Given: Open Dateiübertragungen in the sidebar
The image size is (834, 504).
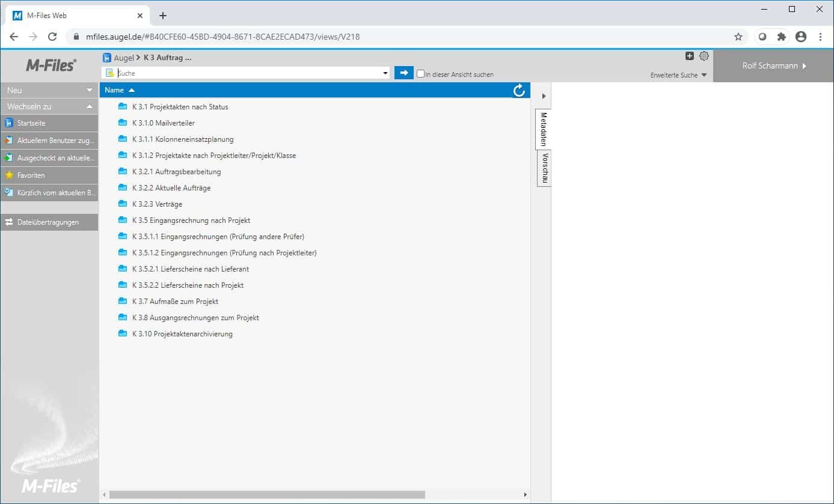Looking at the screenshot, I should tap(48, 222).
